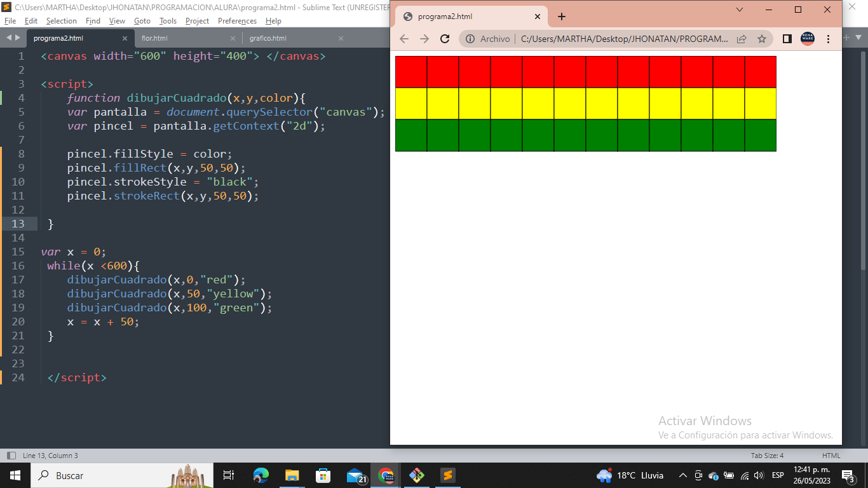
Task: Place cursor on line 13 number
Action: coord(18,224)
